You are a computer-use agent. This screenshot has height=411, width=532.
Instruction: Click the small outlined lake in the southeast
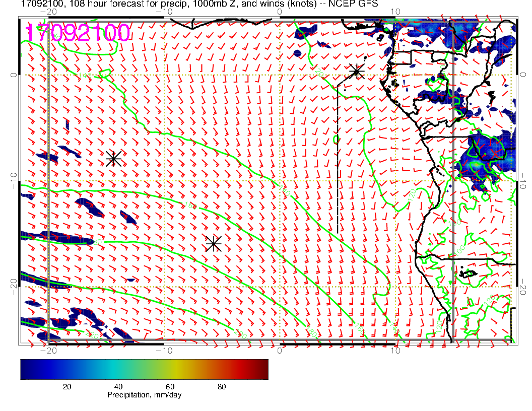tap(469, 273)
